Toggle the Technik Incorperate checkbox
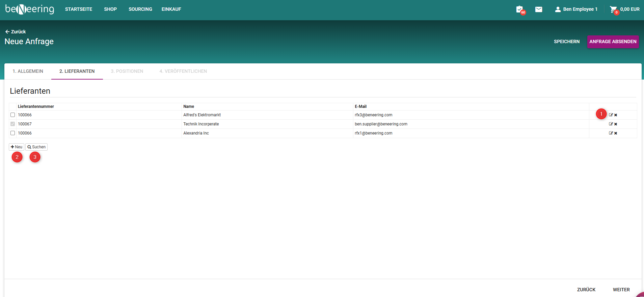 (13, 124)
